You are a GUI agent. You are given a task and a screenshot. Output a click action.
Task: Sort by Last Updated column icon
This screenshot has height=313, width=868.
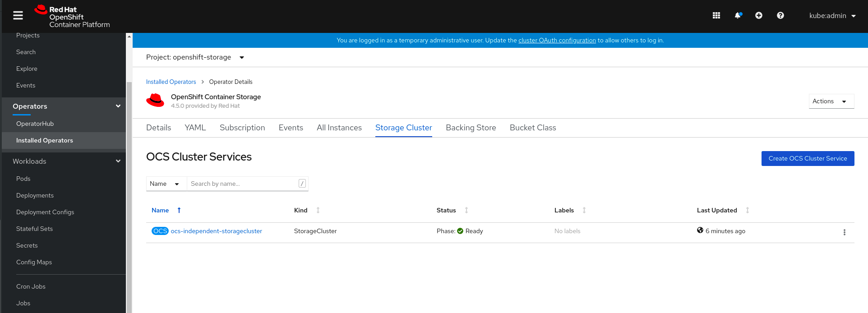point(748,210)
